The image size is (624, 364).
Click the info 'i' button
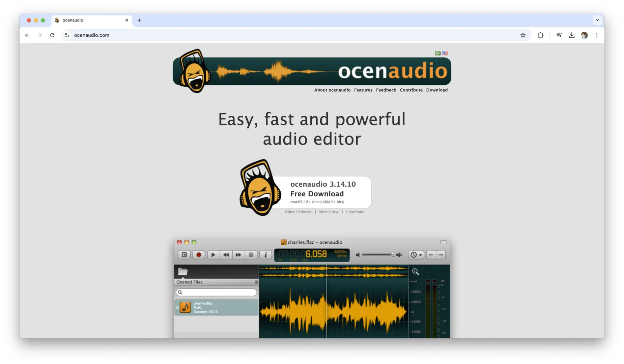tap(265, 255)
